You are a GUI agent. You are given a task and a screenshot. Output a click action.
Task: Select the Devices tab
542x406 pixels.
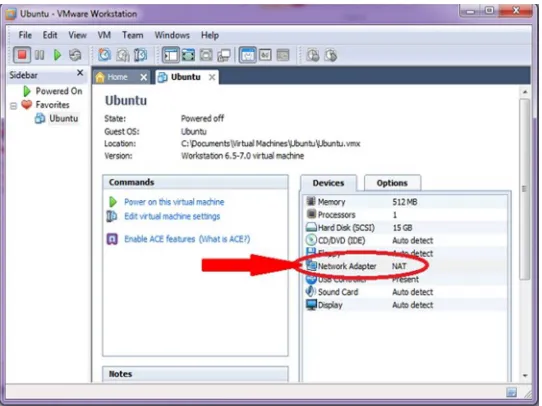pos(328,183)
